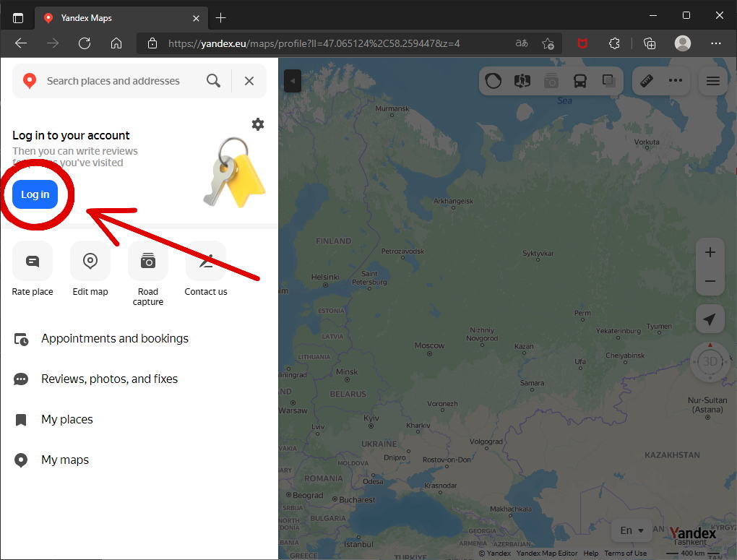Image resolution: width=737 pixels, height=560 pixels.
Task: Open Contact us shortcut
Action: click(x=206, y=270)
